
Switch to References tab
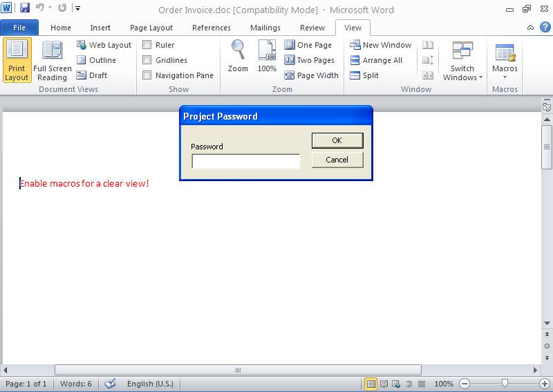tap(212, 28)
